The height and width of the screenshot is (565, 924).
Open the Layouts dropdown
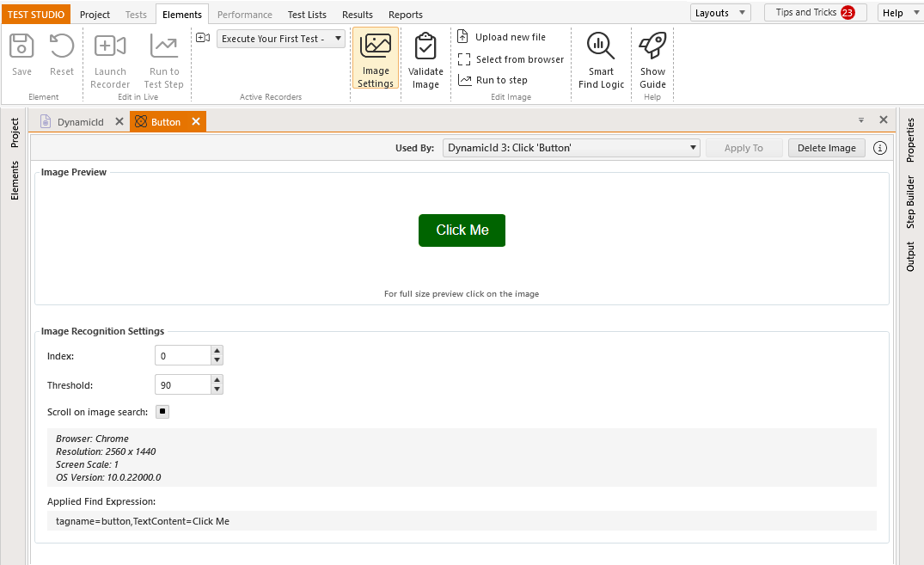pos(720,13)
